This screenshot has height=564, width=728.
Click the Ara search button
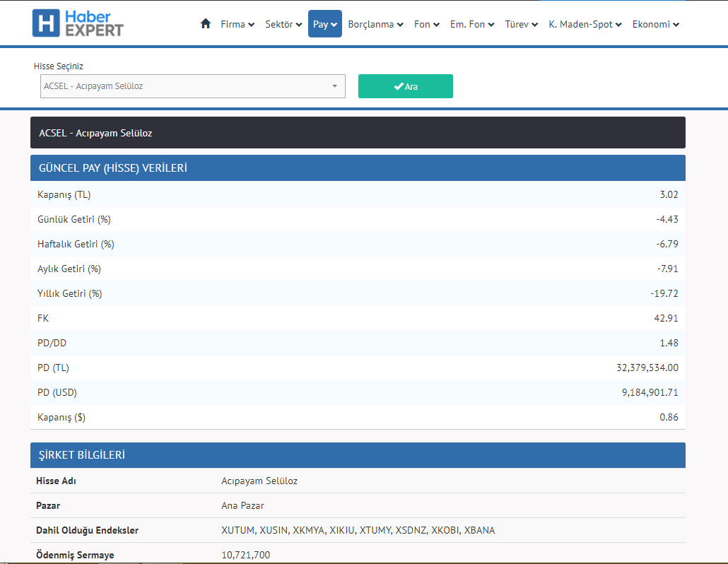405,86
